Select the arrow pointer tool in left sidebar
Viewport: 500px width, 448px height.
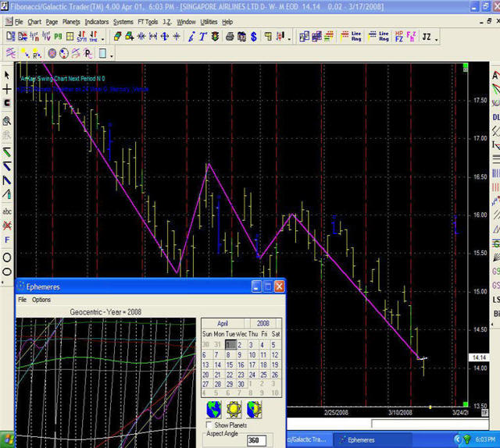(x=7, y=75)
